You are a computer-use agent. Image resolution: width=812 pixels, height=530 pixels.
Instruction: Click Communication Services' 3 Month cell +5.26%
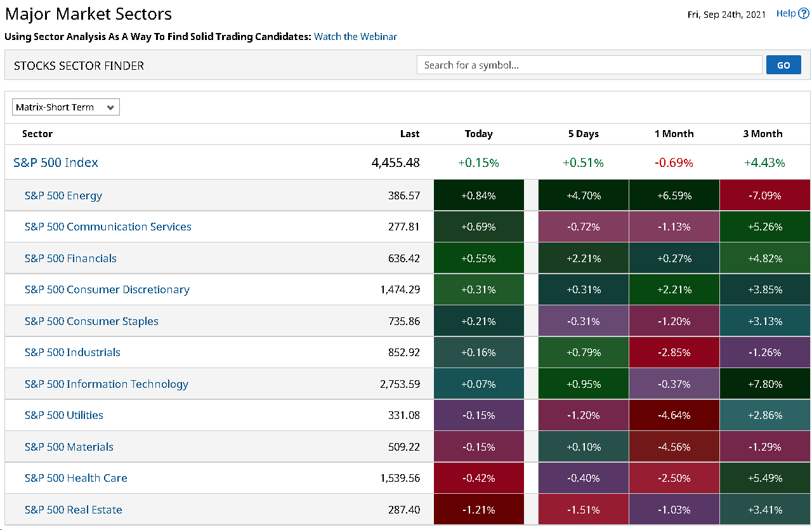(765, 227)
